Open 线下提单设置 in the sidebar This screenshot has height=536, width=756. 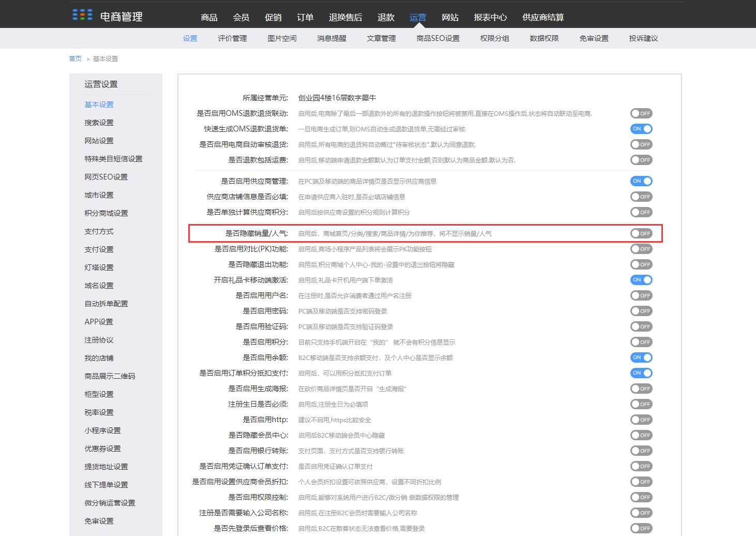tap(106, 485)
